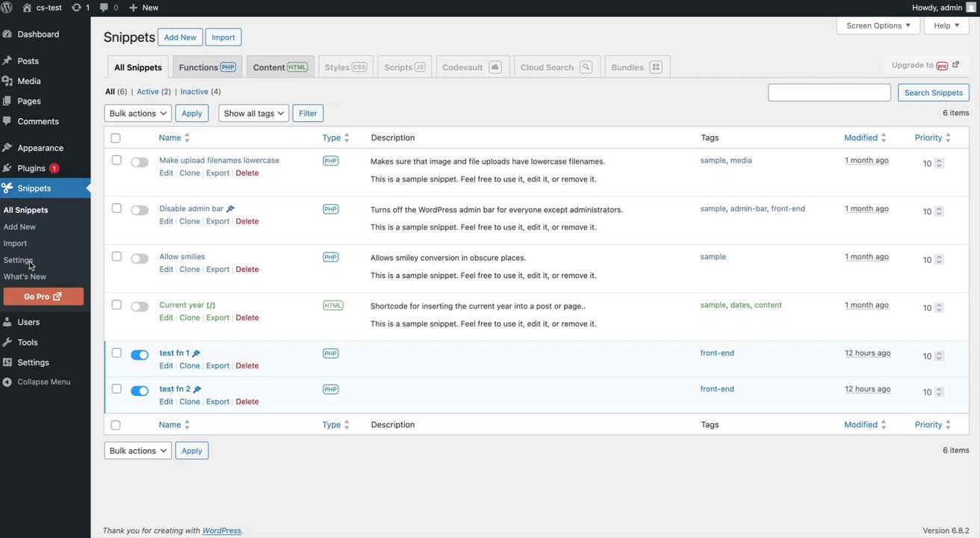Viewport: 980px width, 538px height.
Task: Open the Cloud Search tab
Action: [556, 67]
